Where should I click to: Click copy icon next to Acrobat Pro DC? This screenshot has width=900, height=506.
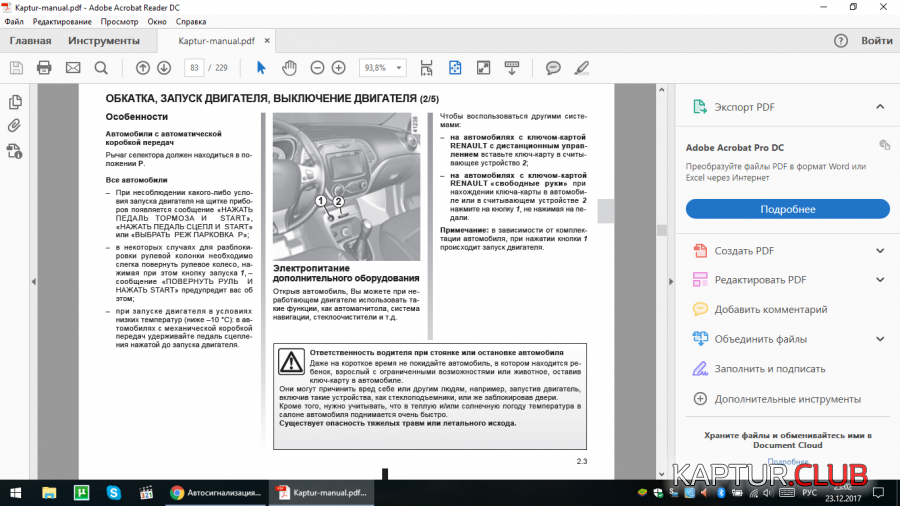point(885,145)
